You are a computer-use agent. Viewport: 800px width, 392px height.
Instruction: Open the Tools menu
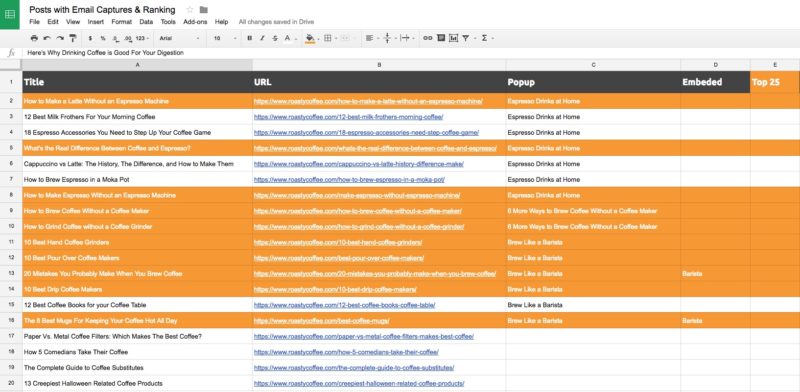click(x=168, y=22)
